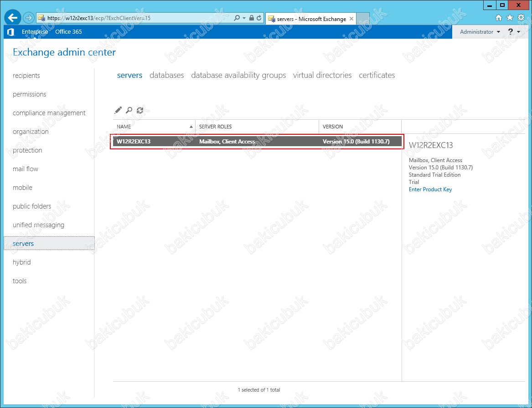This screenshot has height=408, width=532.
Task: Go to permissions in the sidebar
Action: (30, 94)
